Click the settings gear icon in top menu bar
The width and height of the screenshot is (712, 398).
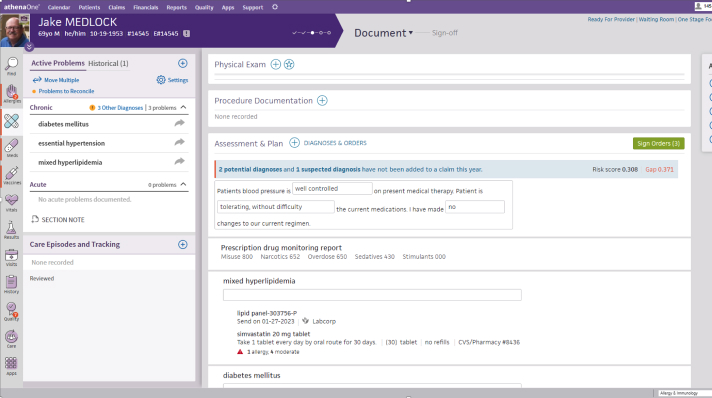click(275, 7)
